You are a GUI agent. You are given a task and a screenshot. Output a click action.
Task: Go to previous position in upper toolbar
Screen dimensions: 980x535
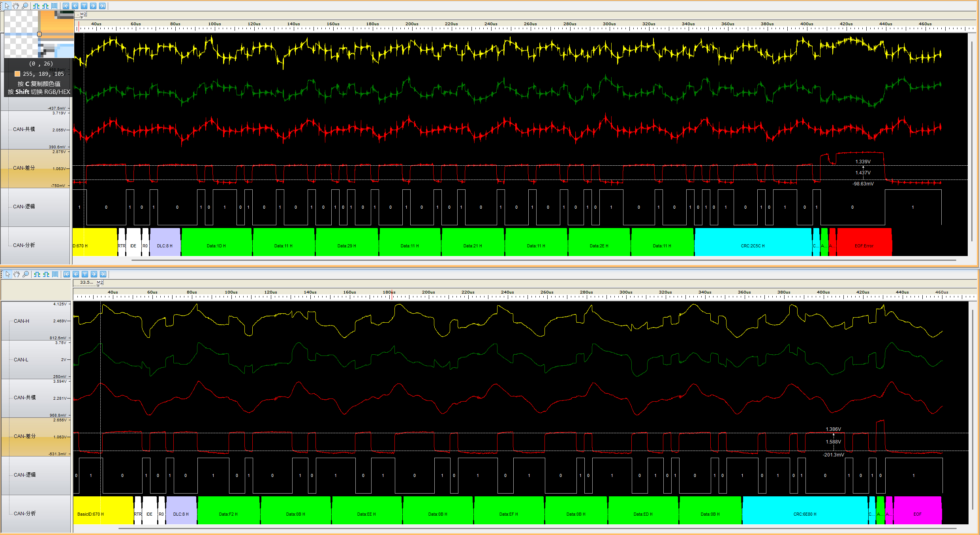tap(75, 6)
